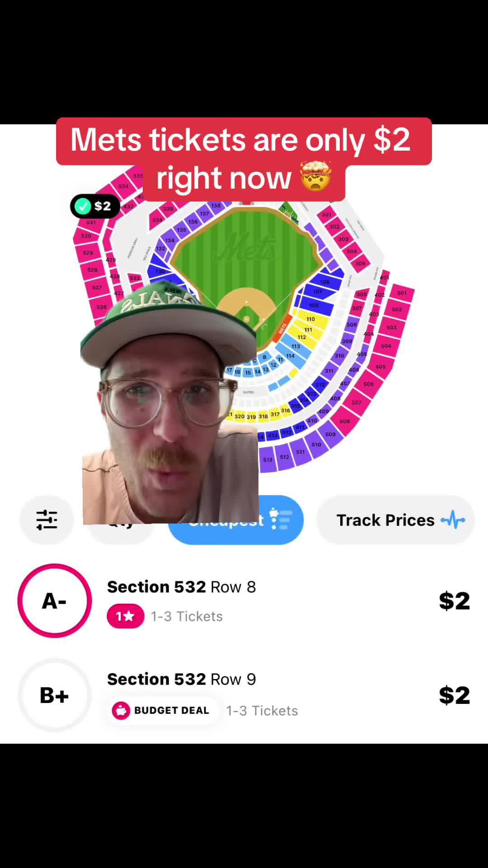Expand filters using the adjustment control
This screenshot has width=488, height=868.
[x=47, y=520]
